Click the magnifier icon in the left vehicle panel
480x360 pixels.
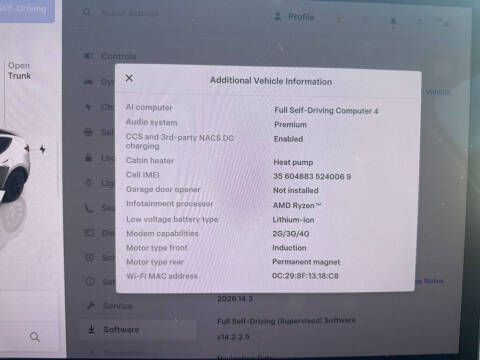(x=35, y=337)
